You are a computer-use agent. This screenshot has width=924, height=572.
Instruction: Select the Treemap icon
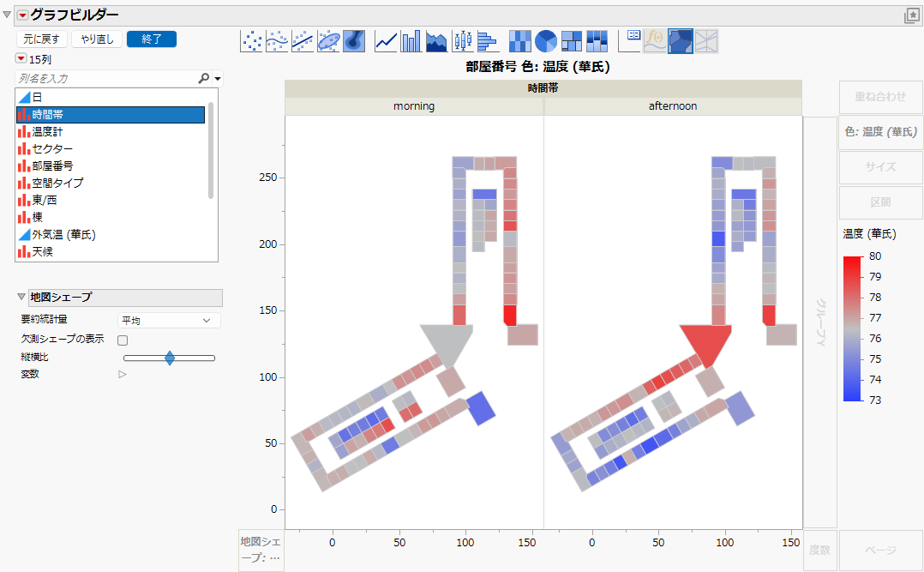point(571,41)
